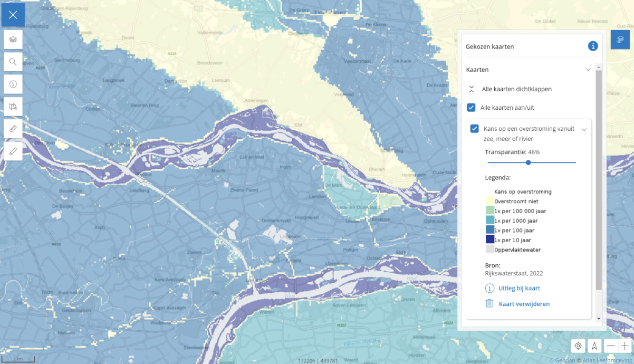Open the search magnifier tool

[x=13, y=62]
